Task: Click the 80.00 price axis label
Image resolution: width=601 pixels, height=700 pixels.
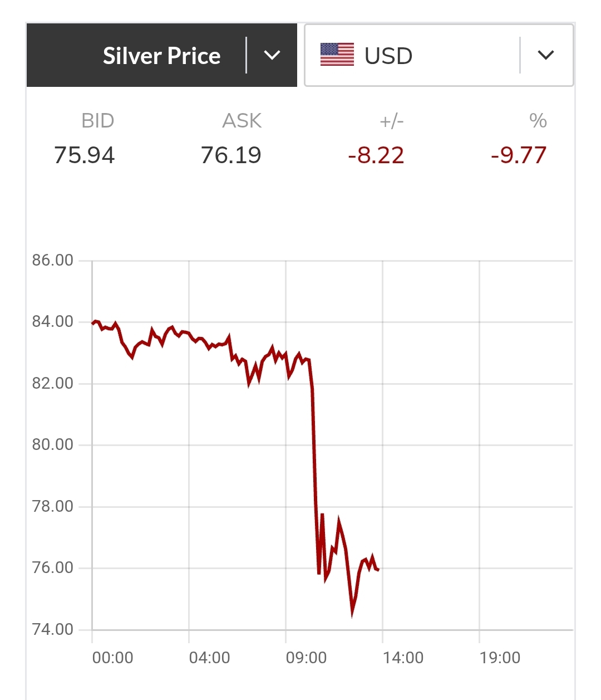Action: click(x=53, y=444)
